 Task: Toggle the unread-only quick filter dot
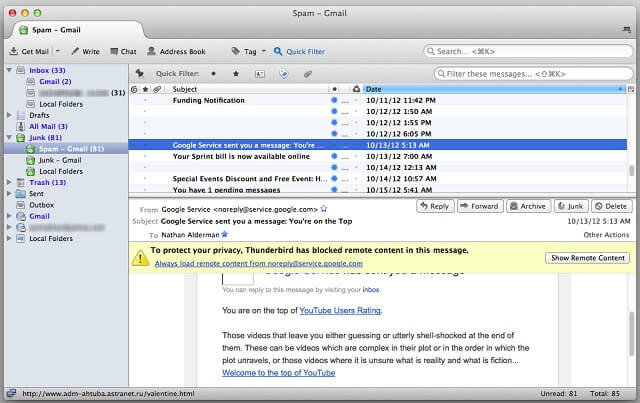[x=213, y=74]
